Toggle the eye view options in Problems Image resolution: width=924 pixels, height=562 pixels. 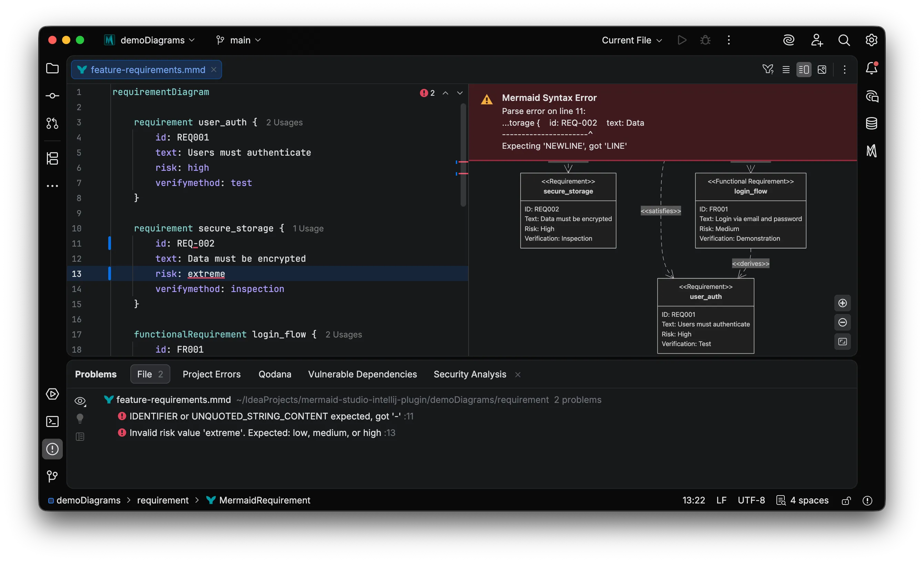pos(80,401)
